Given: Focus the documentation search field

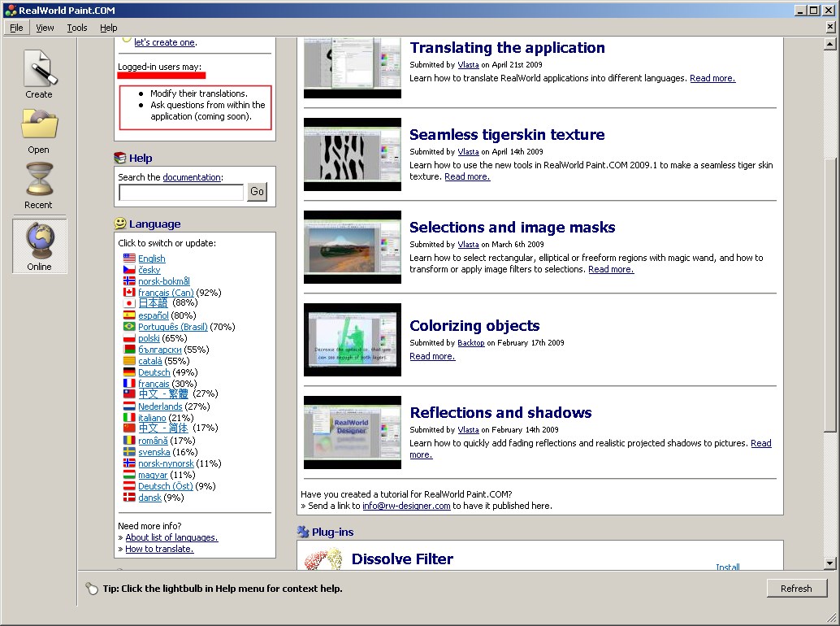Looking at the screenshot, I should point(181,192).
